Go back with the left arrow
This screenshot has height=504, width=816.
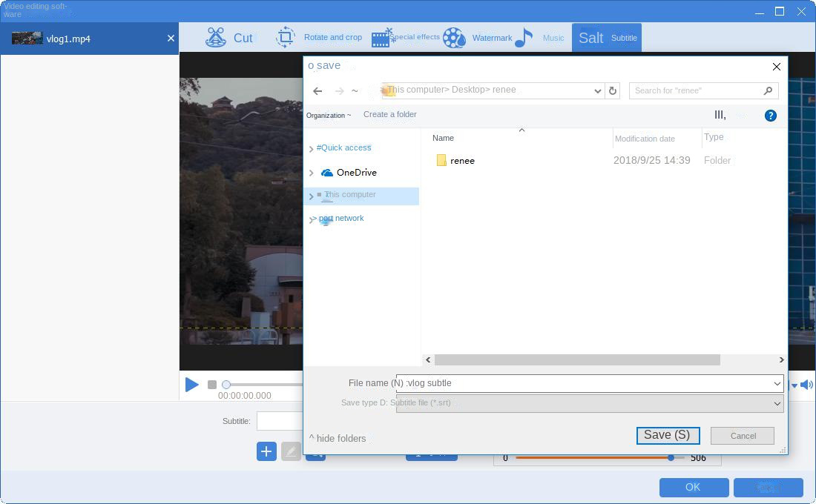pyautogui.click(x=317, y=90)
